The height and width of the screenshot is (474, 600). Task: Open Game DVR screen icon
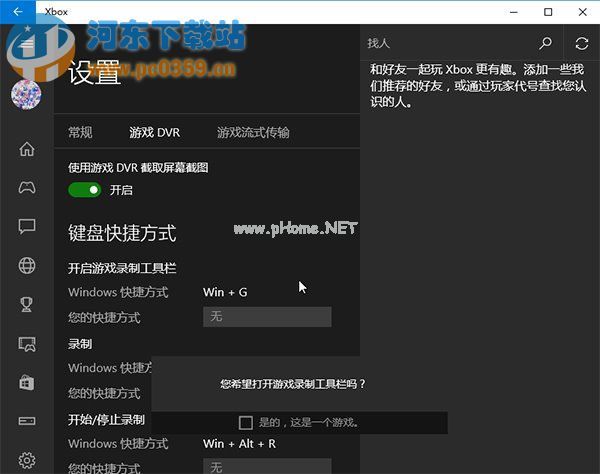27,344
